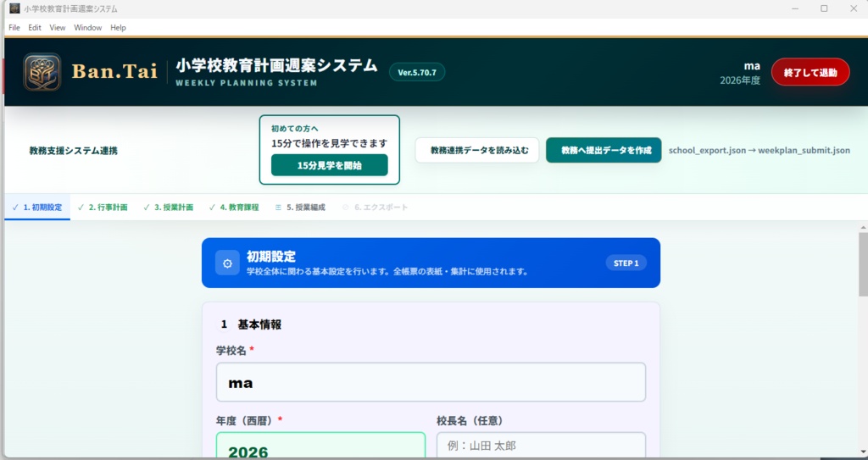
Task: Click the 教務支援システム連携 label
Action: [74, 151]
